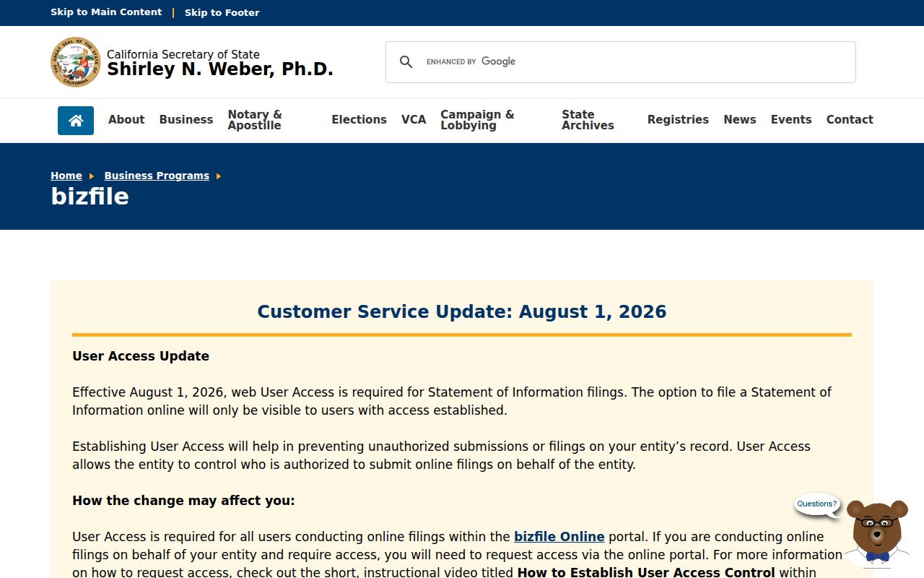
Task: Click the Questions? speech bubble
Action: (x=817, y=504)
